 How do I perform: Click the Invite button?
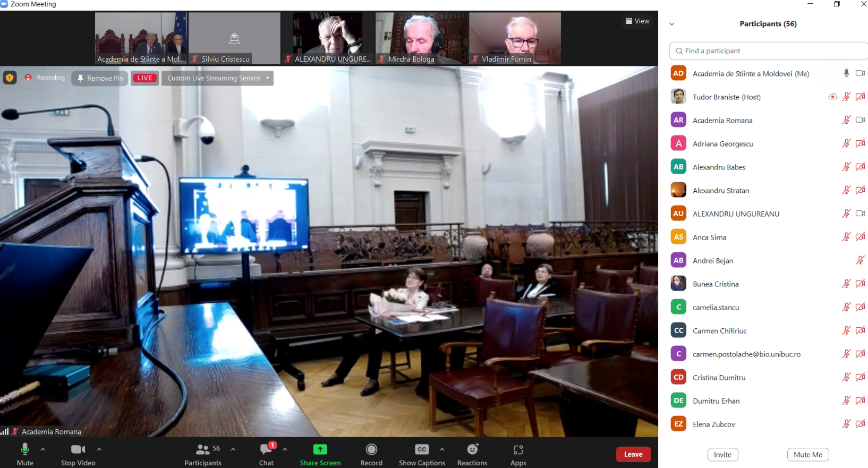point(722,455)
